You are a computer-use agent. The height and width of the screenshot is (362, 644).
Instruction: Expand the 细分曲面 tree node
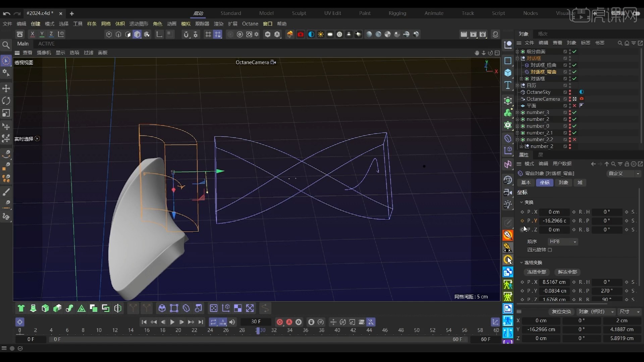pyautogui.click(x=517, y=52)
